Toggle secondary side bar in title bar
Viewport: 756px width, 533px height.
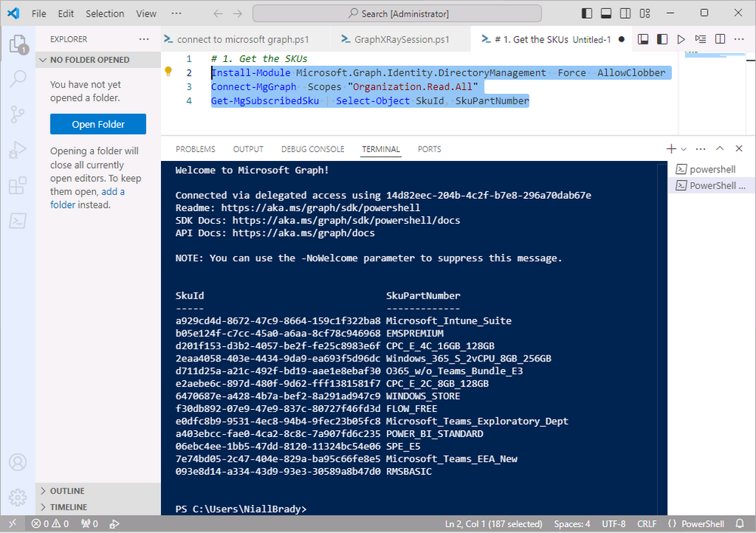pos(625,14)
